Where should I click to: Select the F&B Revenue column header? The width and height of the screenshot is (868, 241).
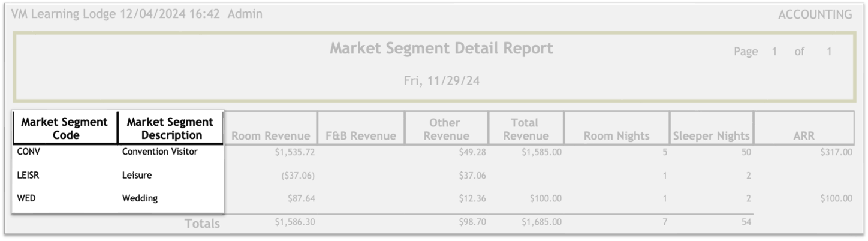tap(361, 136)
